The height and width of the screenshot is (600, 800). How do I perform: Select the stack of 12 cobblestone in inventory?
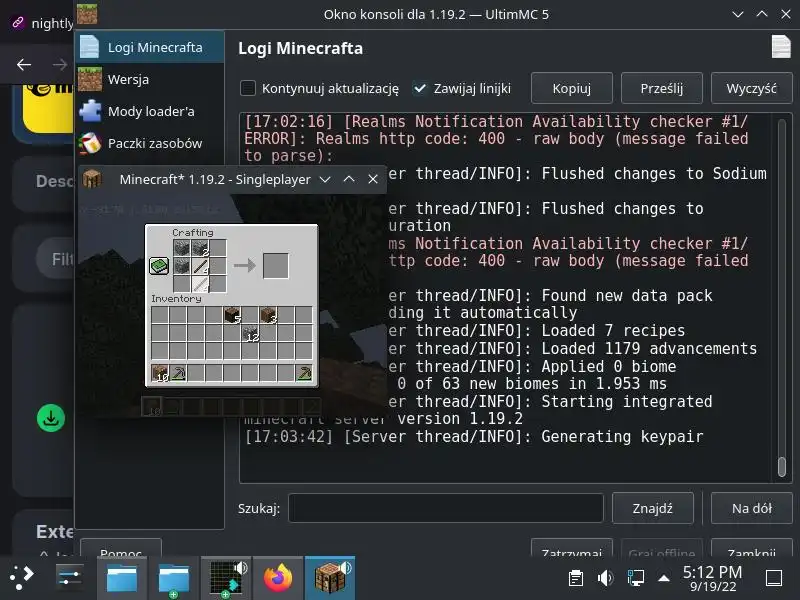(x=250, y=333)
